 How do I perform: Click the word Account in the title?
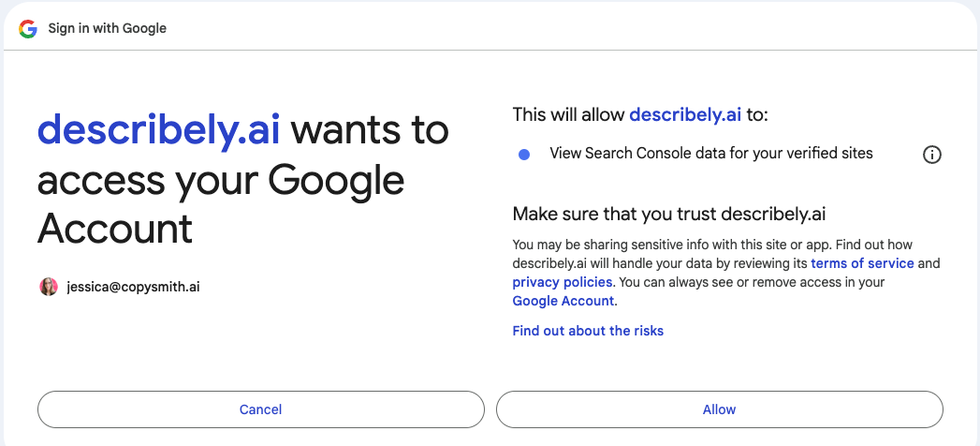(x=115, y=229)
